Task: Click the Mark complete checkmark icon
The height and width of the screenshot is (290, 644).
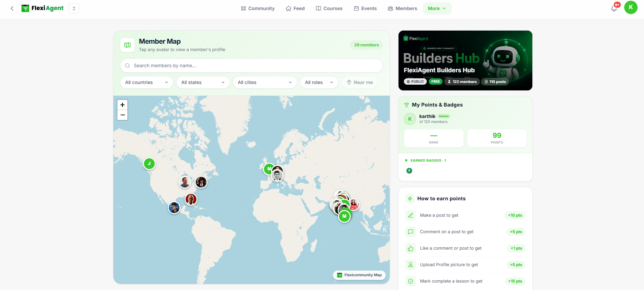Action: [x=411, y=281]
